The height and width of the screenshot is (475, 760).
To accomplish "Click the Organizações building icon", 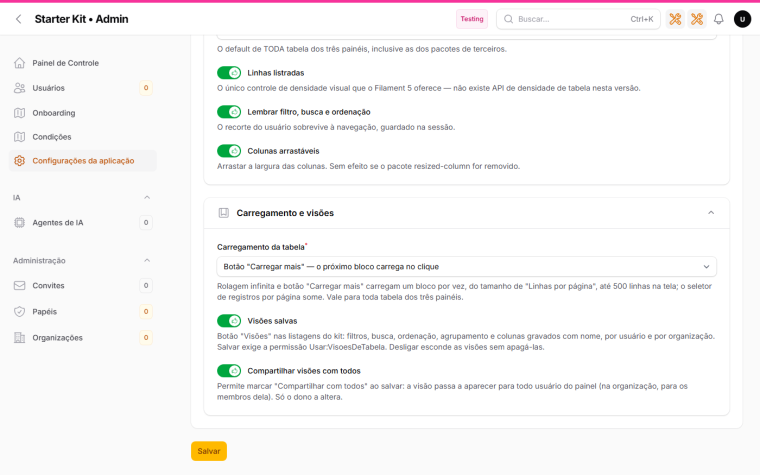I will point(19,338).
